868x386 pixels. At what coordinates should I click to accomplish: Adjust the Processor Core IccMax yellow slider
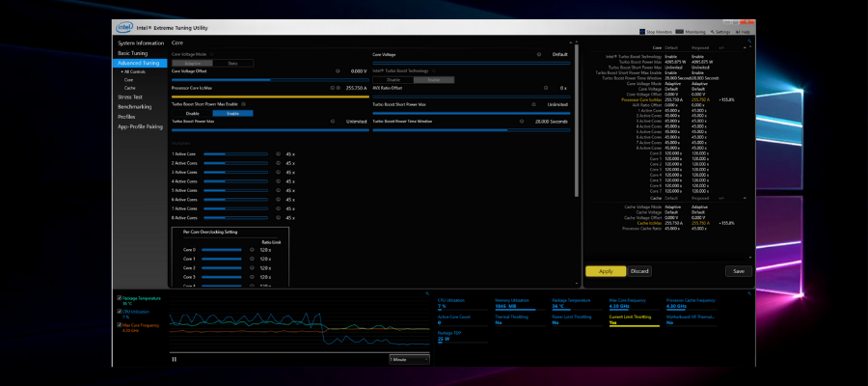(x=270, y=96)
